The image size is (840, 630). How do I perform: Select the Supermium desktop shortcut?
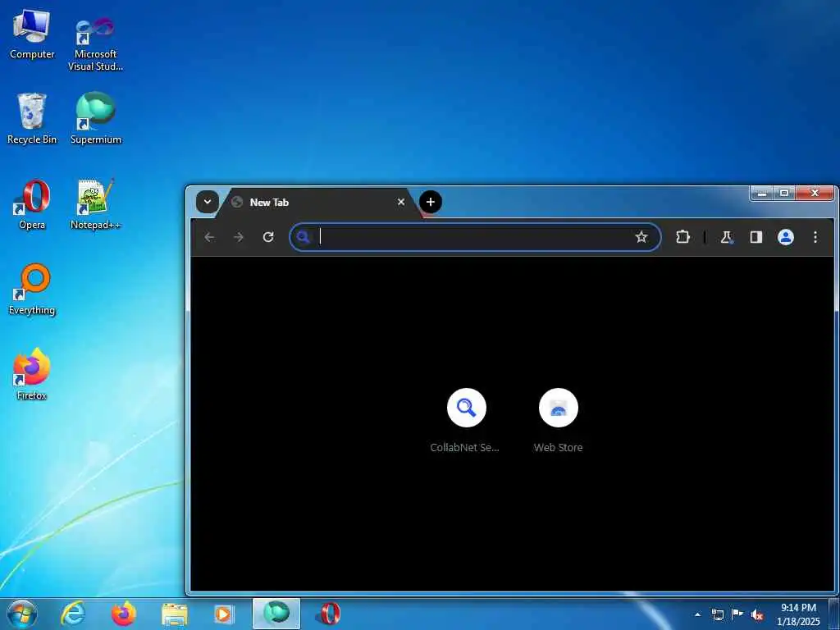pos(96,118)
